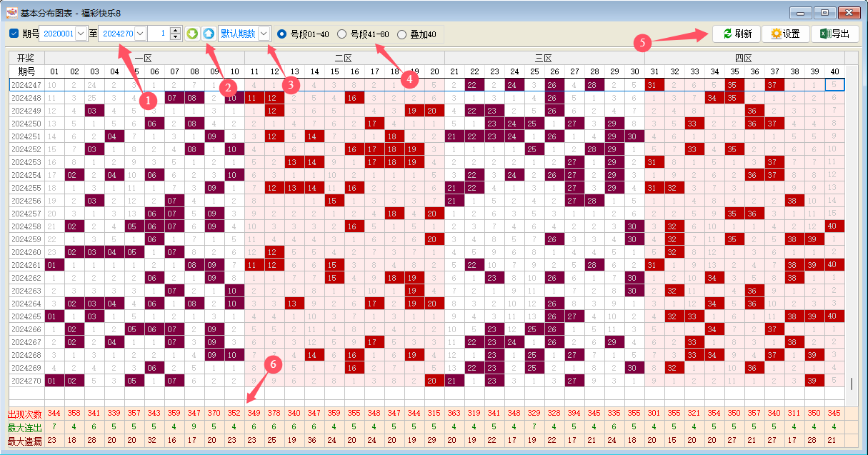Click the 三区 zone header
The image size is (868, 455).
(x=544, y=58)
